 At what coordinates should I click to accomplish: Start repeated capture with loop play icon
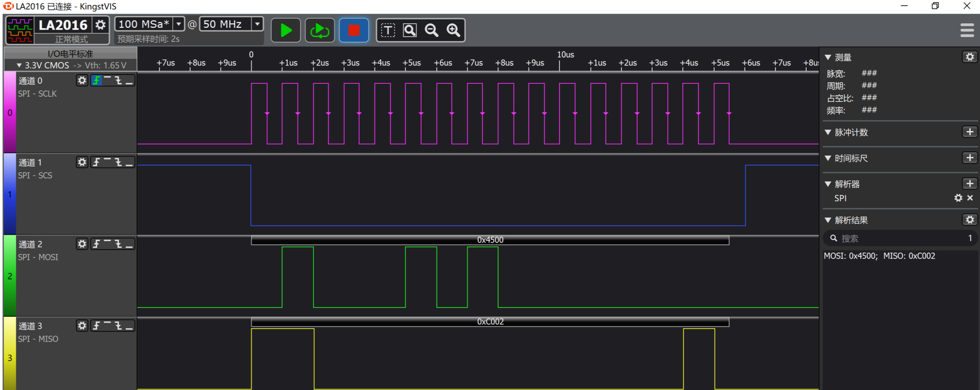319,30
